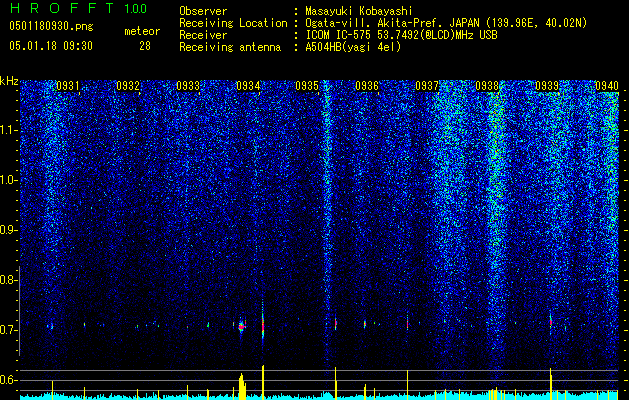
Task: Click the 0.9 kHz axis label
Action: [7, 230]
